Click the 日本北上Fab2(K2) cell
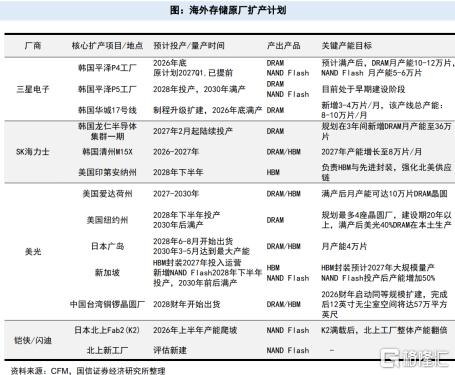This screenshot has width=455, height=375. point(107,330)
